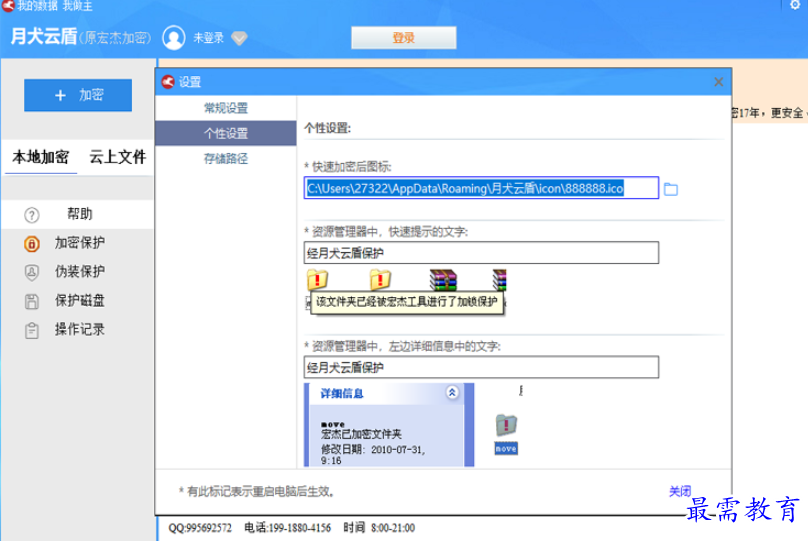This screenshot has width=808, height=541.
Task: Open the 常规设置 settings tab
Action: (226, 108)
